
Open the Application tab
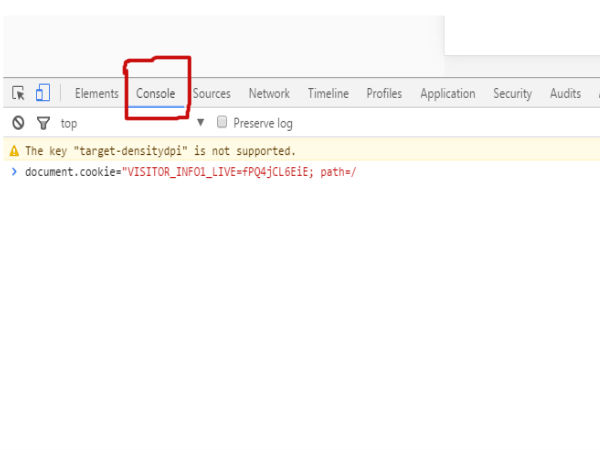[447, 94]
